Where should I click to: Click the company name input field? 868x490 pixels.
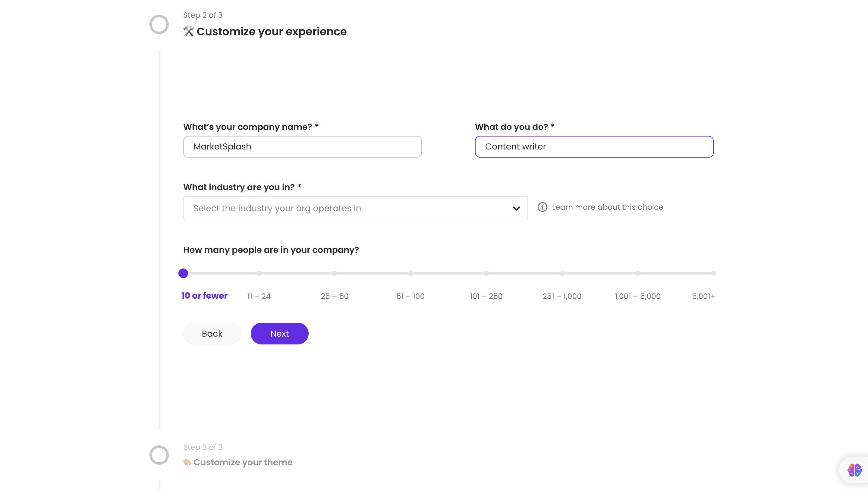(x=302, y=146)
